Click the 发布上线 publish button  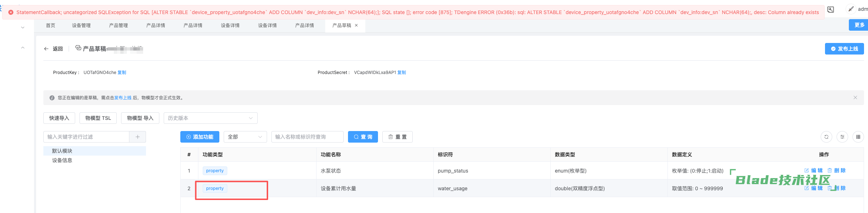[x=844, y=49]
